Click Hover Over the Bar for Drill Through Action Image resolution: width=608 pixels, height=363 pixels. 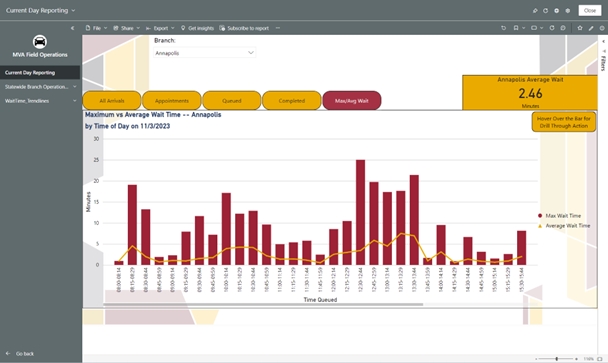pos(564,122)
